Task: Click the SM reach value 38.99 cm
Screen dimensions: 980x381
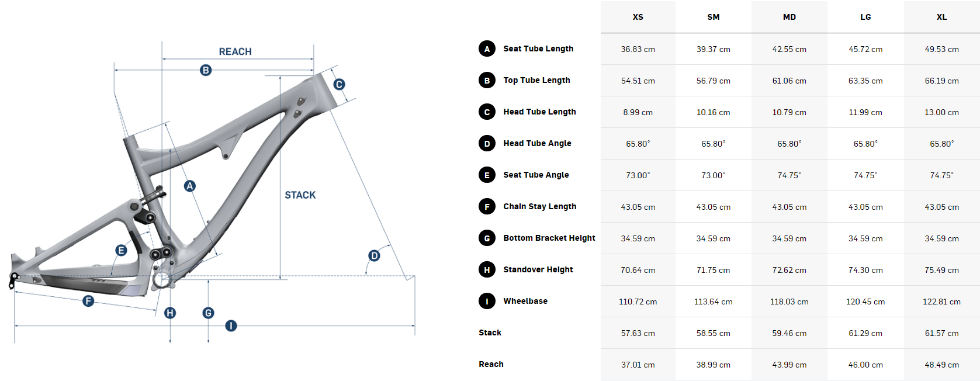Action: (713, 365)
